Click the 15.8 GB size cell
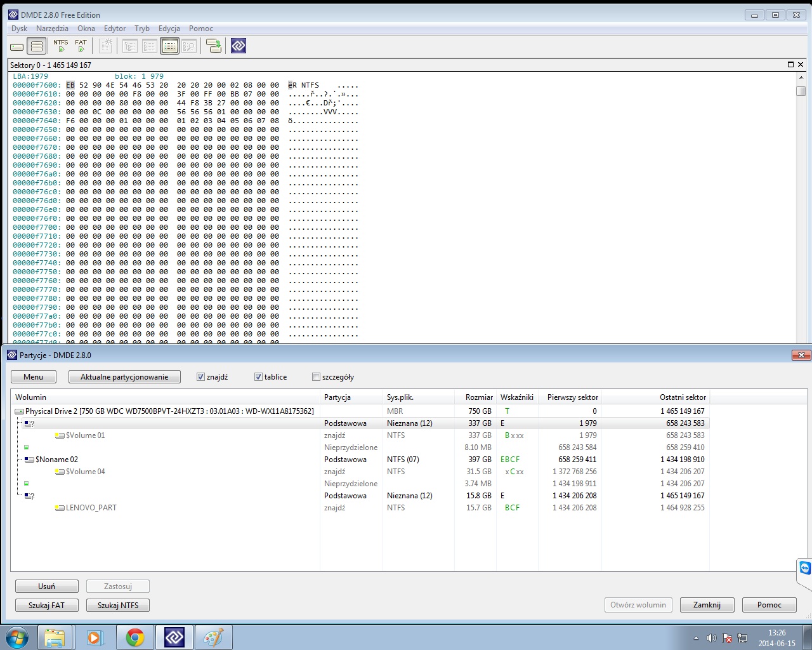The height and width of the screenshot is (650, 812). pos(479,496)
